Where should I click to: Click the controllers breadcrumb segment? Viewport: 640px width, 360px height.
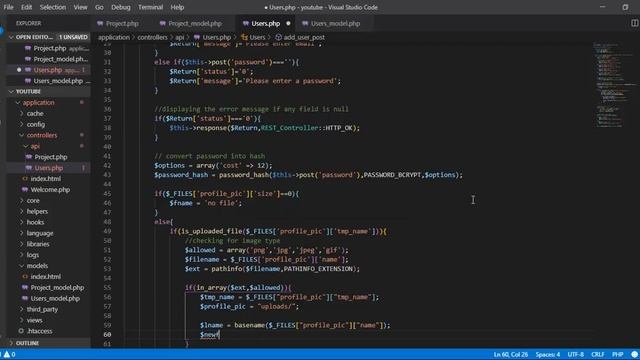[152, 37]
